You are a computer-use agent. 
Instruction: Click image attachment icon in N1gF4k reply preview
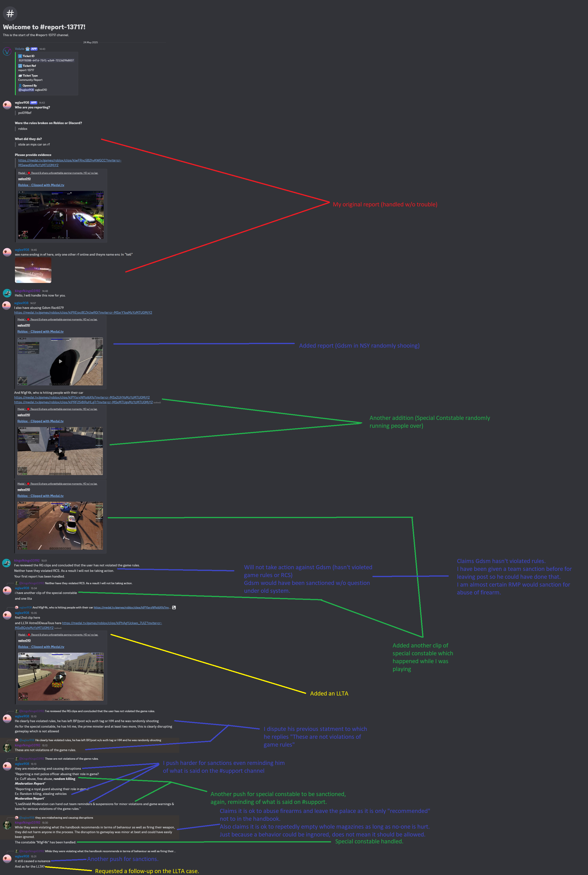pyautogui.click(x=174, y=607)
